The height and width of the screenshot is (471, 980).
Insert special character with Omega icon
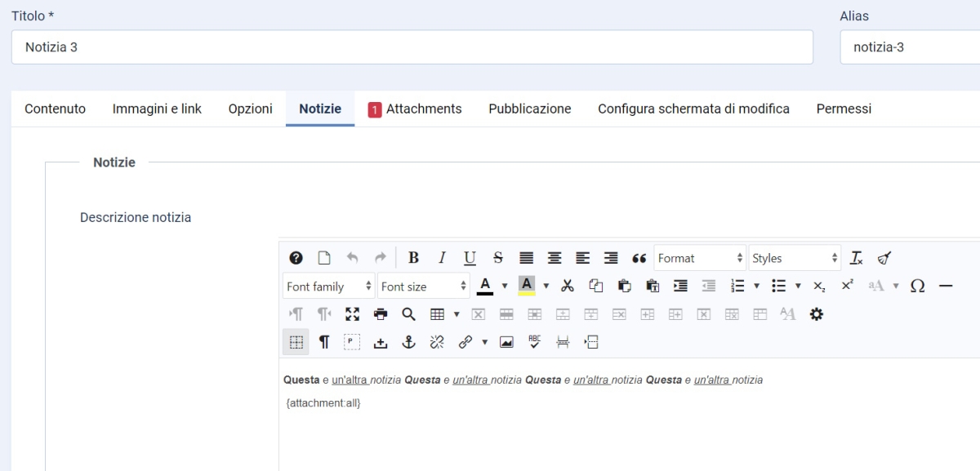pyautogui.click(x=917, y=286)
